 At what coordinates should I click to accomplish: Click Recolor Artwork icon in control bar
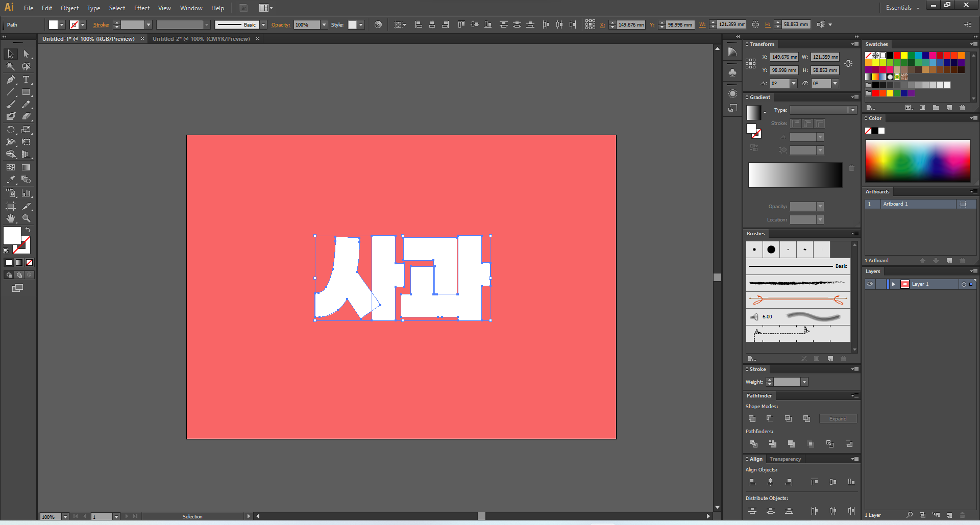click(x=378, y=24)
